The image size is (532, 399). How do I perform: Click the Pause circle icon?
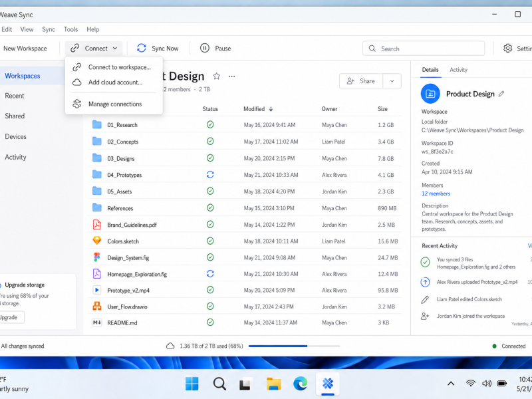[x=205, y=48]
